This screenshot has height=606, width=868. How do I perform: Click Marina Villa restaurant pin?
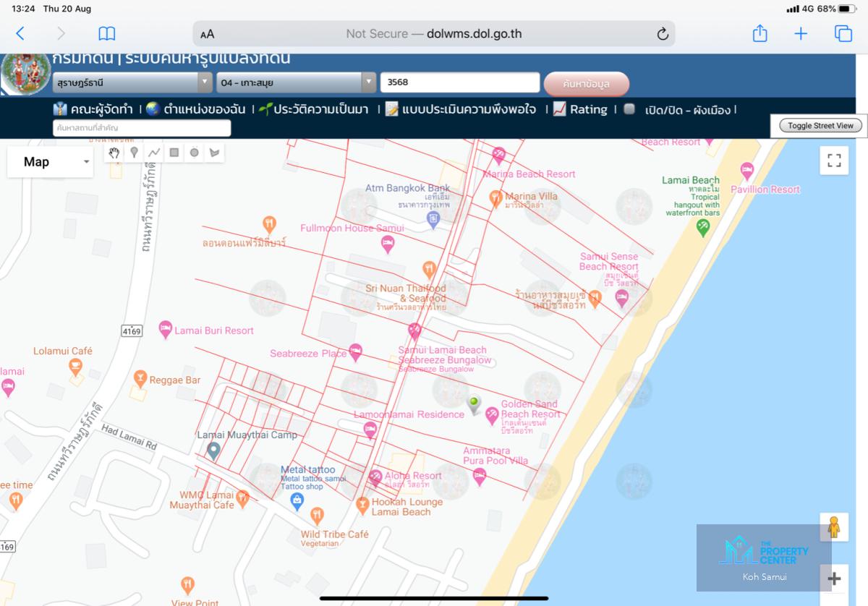(495, 198)
